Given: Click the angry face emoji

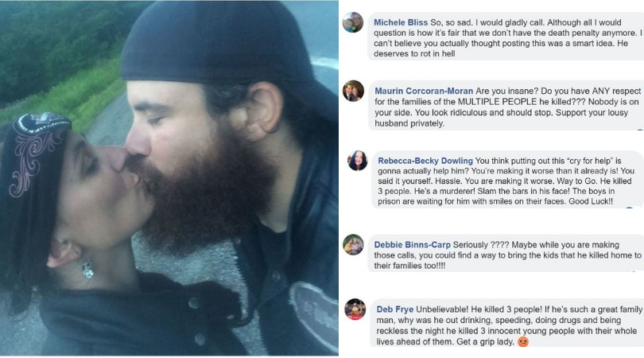Looking at the screenshot, I should click(x=523, y=343).
